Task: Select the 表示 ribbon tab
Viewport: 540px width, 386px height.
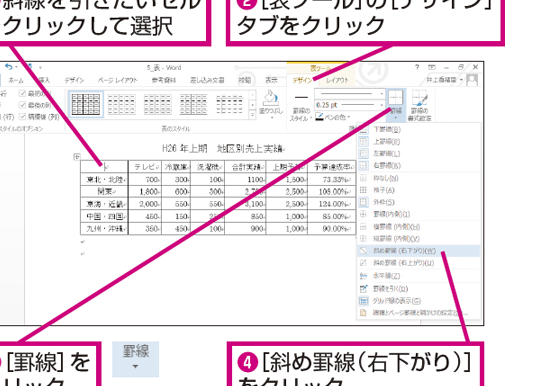Action: point(271,80)
